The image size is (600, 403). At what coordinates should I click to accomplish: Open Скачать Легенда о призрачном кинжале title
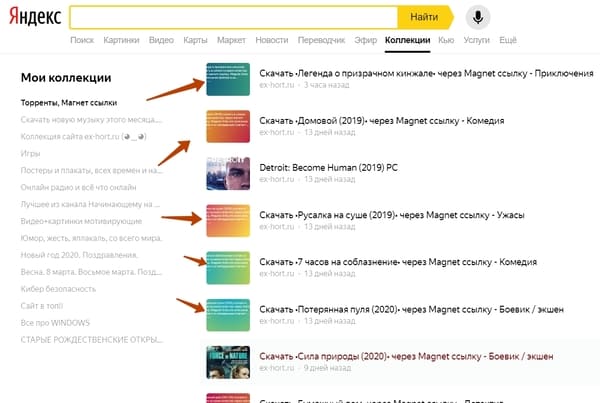tap(426, 73)
